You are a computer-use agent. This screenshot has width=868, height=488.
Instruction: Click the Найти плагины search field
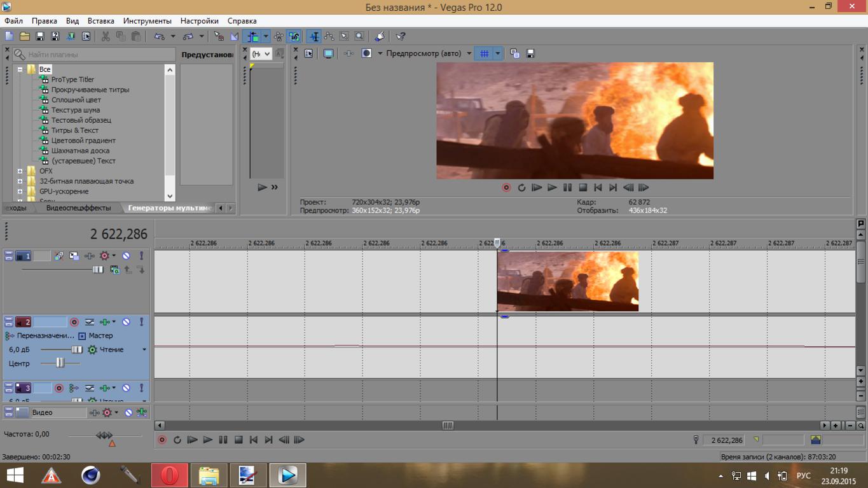95,55
